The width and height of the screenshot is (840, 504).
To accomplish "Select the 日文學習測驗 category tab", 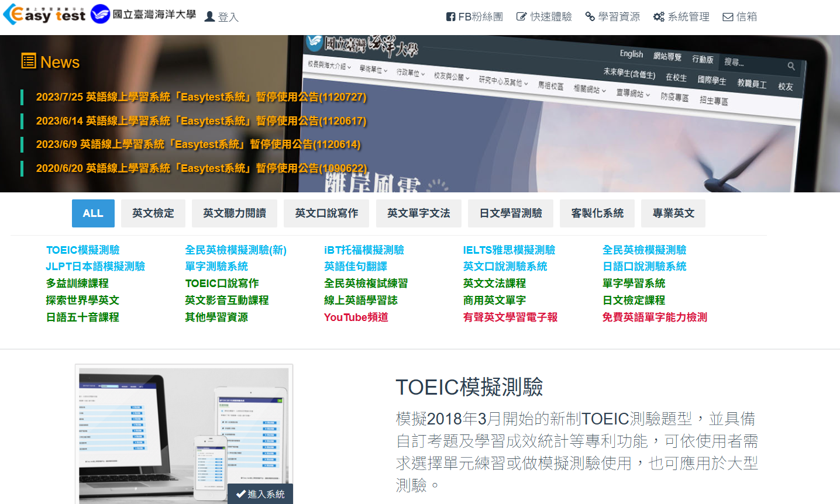I will (511, 213).
